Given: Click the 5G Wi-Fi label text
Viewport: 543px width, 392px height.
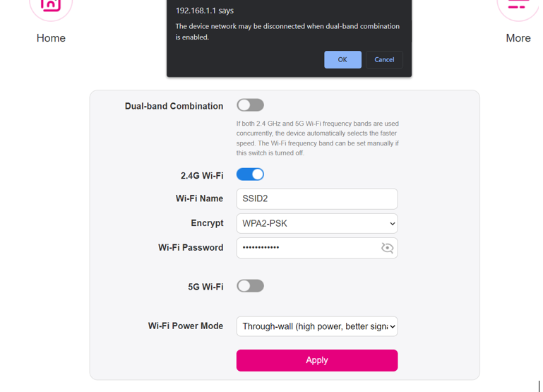Looking at the screenshot, I should coord(205,287).
